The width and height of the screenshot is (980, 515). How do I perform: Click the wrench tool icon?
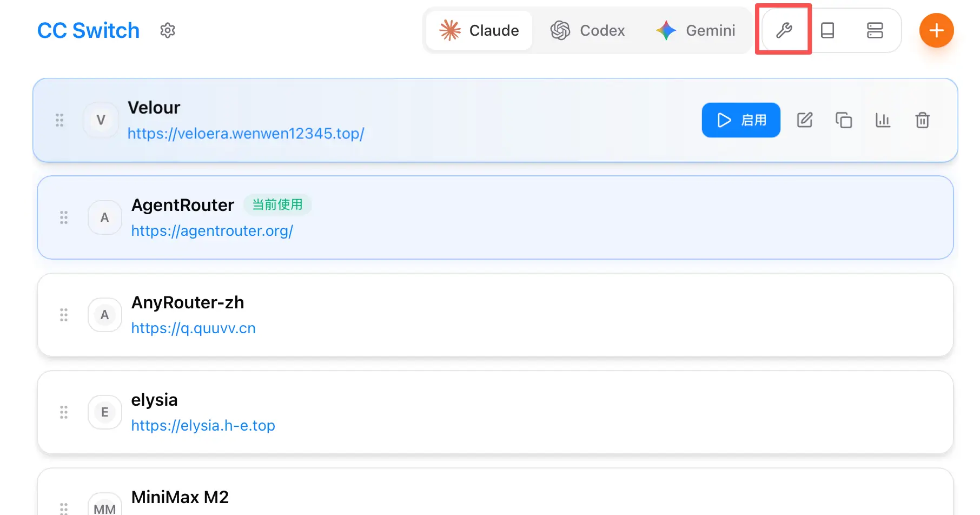point(784,30)
